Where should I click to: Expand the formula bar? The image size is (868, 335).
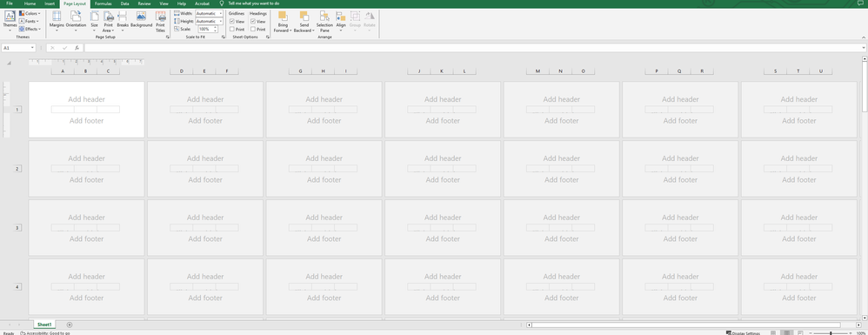(865, 48)
